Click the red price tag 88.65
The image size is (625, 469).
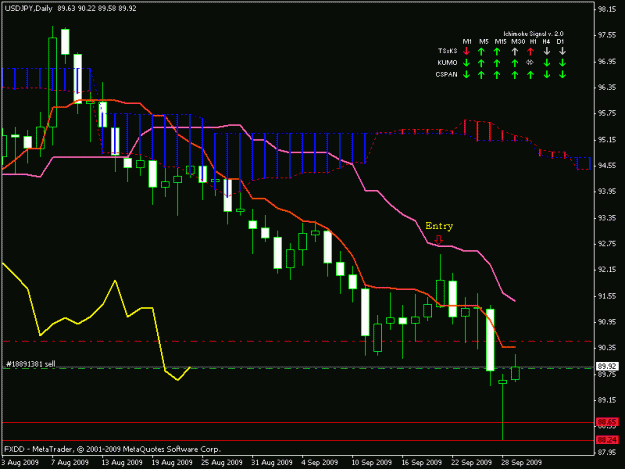pos(607,422)
